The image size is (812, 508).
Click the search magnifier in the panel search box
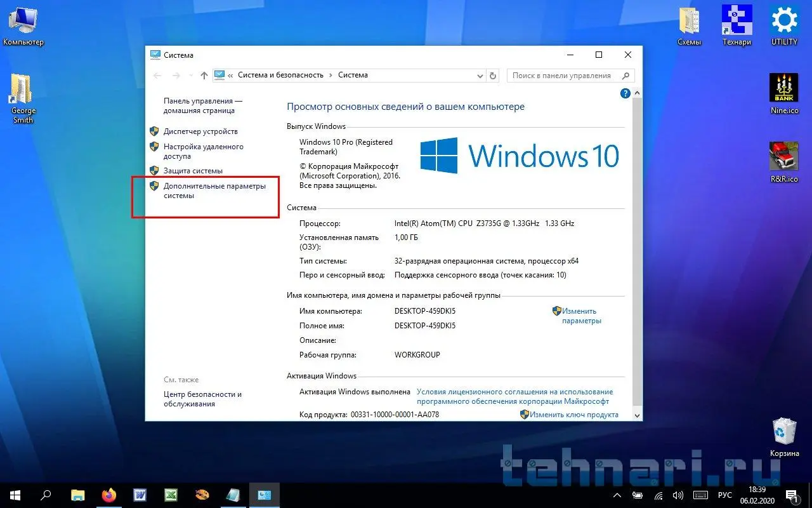click(x=625, y=76)
